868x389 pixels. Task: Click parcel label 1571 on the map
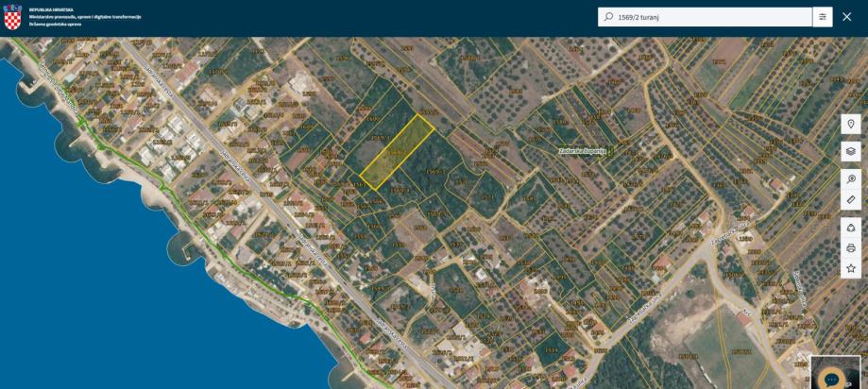click(x=487, y=197)
